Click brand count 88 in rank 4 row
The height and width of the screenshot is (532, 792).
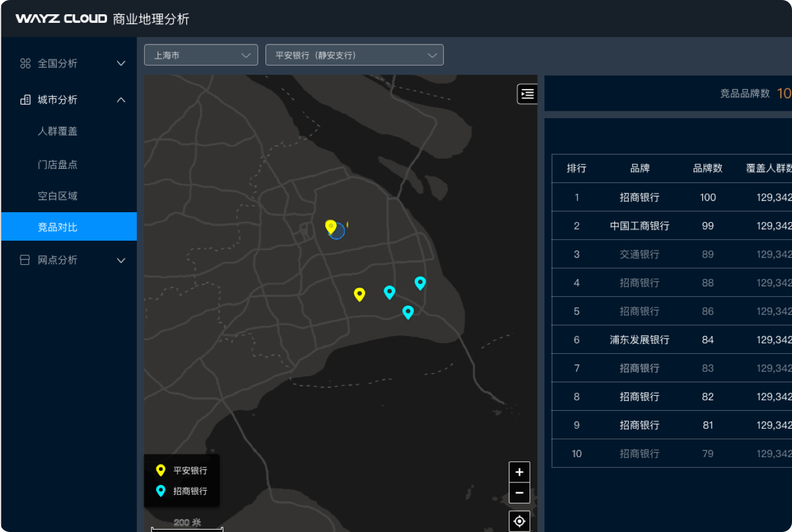point(708,283)
